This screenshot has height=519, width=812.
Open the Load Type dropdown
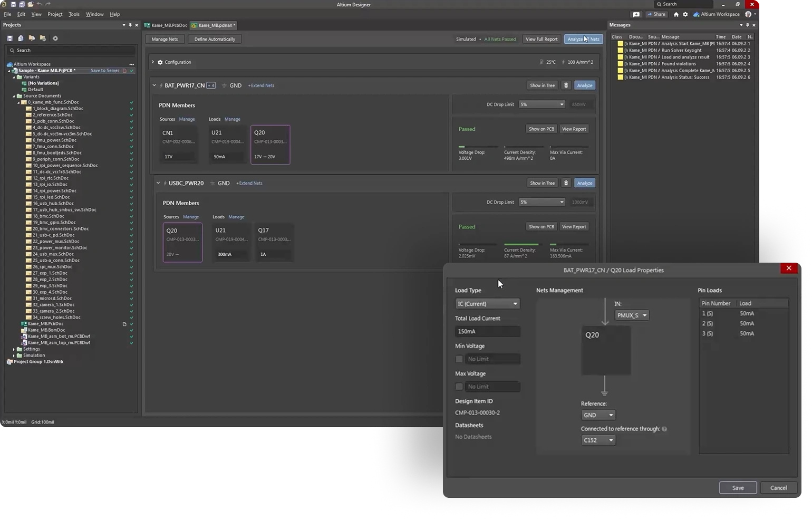(x=487, y=304)
